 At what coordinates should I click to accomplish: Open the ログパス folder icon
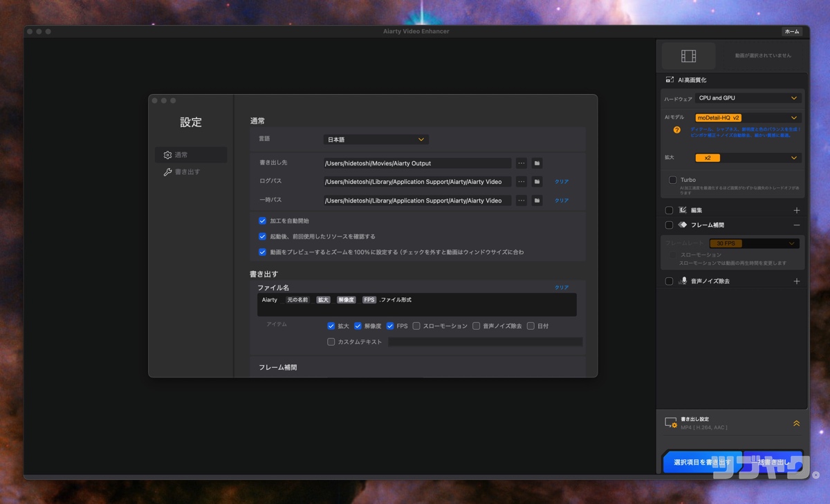[537, 181]
